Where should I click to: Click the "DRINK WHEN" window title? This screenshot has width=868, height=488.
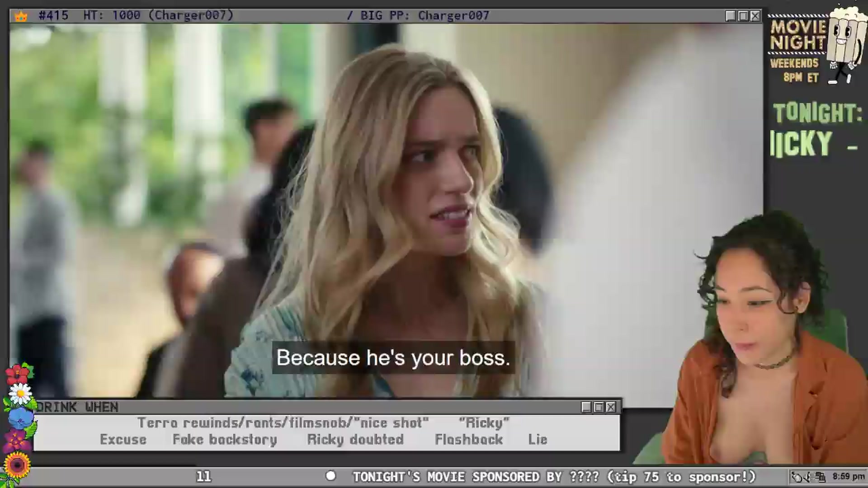(x=77, y=407)
